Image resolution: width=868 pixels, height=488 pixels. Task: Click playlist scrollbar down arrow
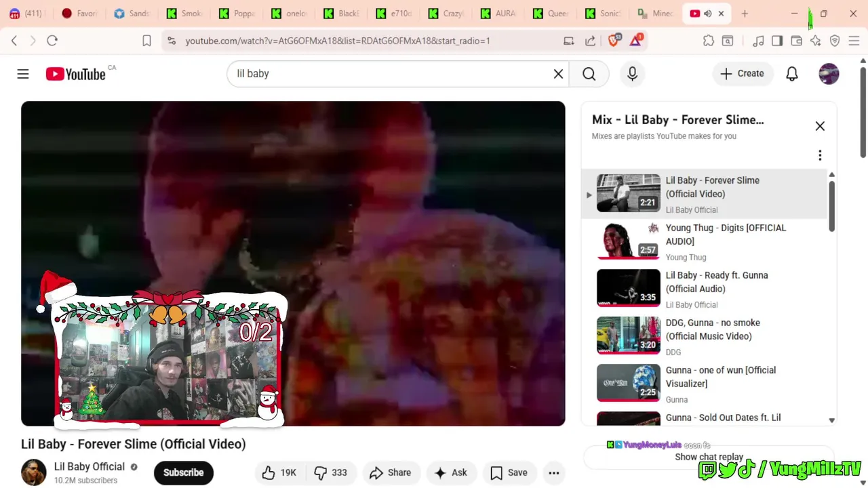pyautogui.click(x=832, y=420)
